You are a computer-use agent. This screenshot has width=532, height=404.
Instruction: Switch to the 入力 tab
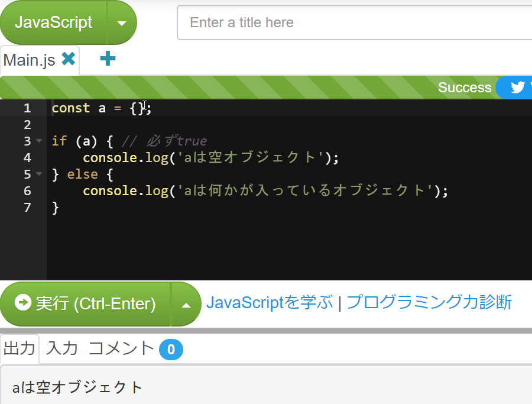tap(61, 348)
